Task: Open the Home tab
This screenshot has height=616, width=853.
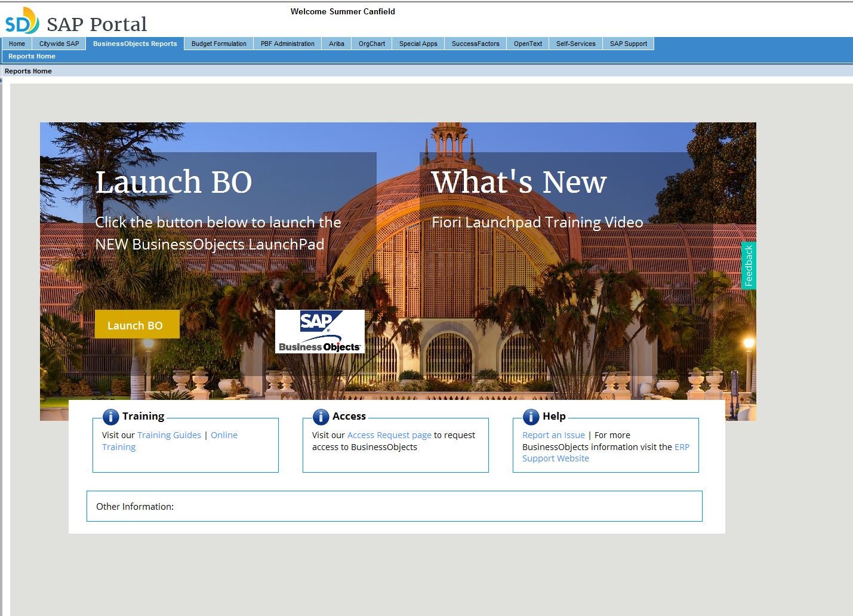Action: (17, 44)
